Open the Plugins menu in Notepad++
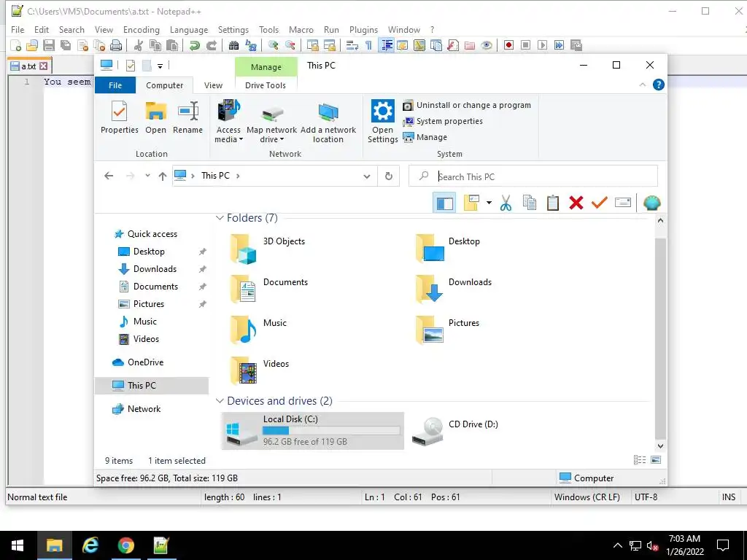Viewport: 747px width, 560px height. (x=363, y=29)
